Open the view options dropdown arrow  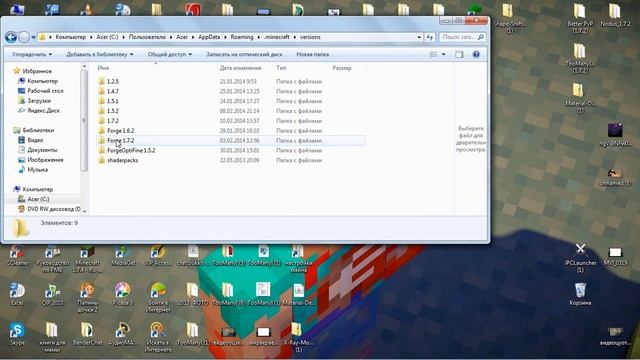point(444,54)
